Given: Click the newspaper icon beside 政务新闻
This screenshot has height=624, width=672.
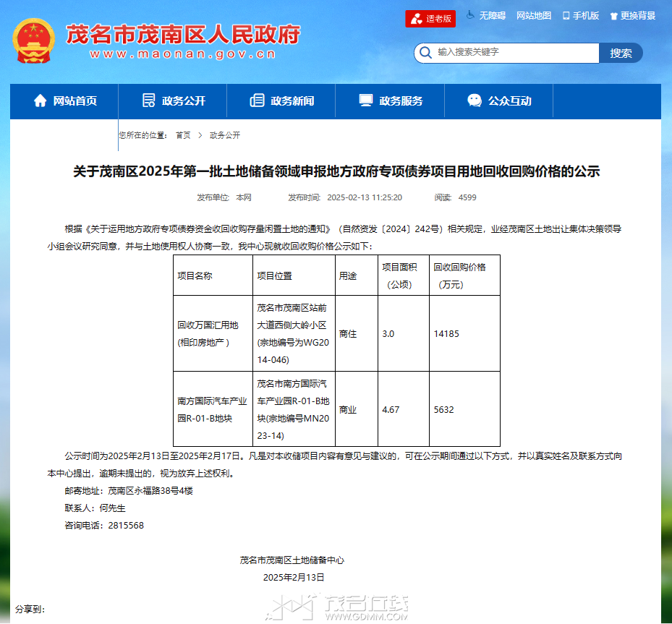Looking at the screenshot, I should pos(257,101).
